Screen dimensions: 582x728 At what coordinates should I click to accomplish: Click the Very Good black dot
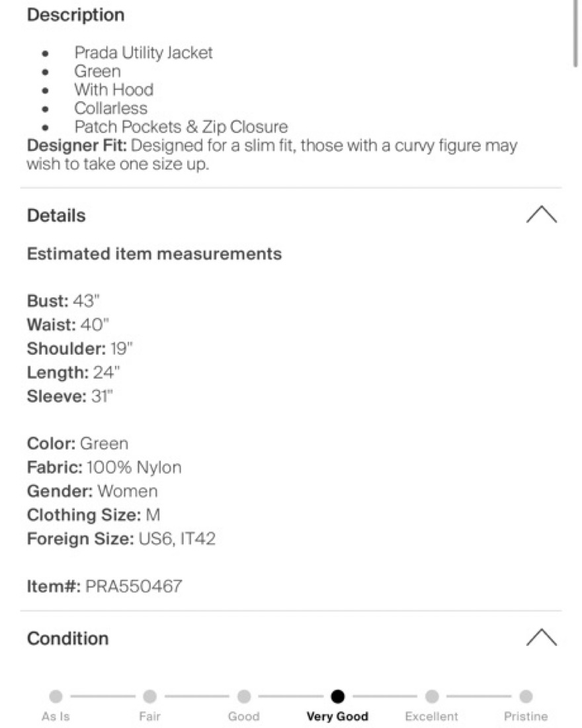[338, 696]
